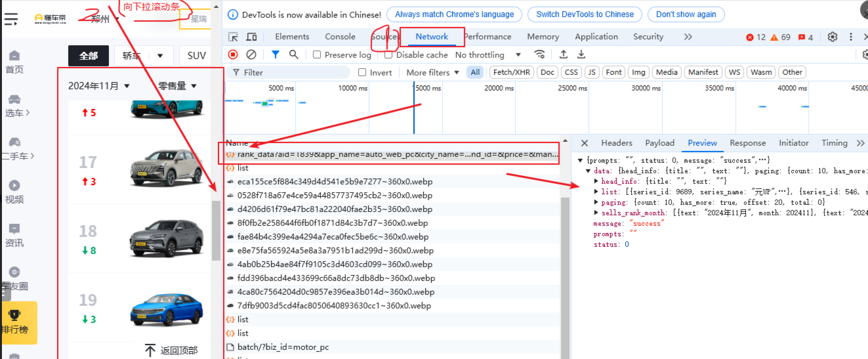Expand the list JSON node

(x=596, y=192)
